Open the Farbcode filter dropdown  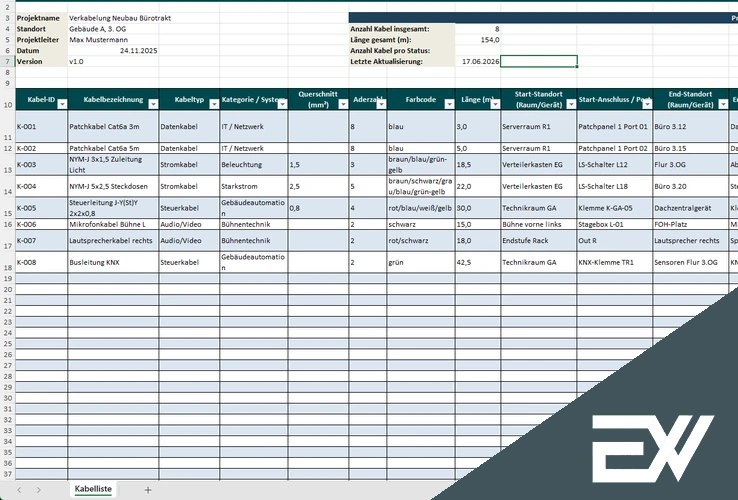(x=449, y=105)
